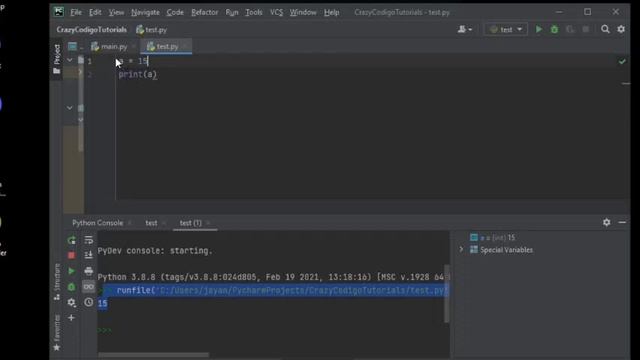Open the Help menu

coord(331,12)
